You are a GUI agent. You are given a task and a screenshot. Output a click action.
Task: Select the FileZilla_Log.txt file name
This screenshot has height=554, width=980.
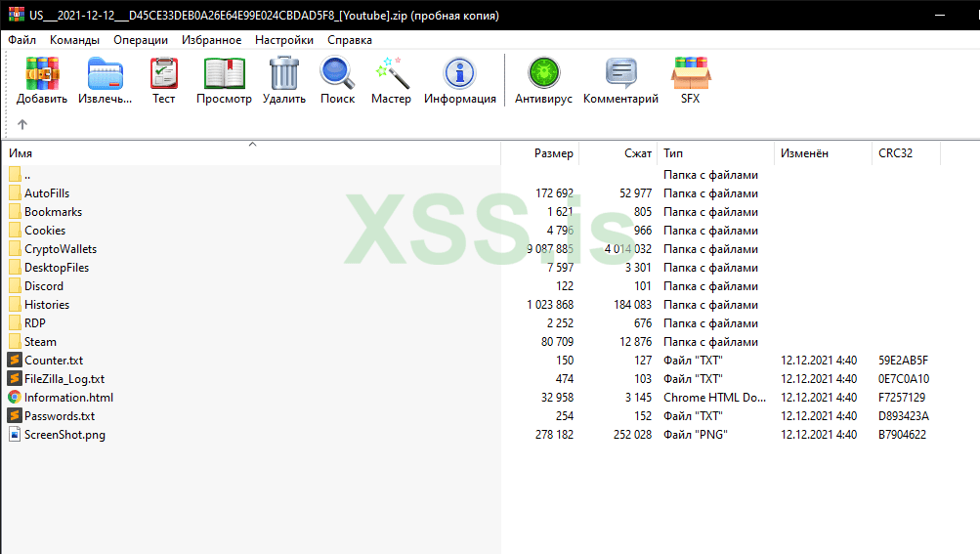64,379
